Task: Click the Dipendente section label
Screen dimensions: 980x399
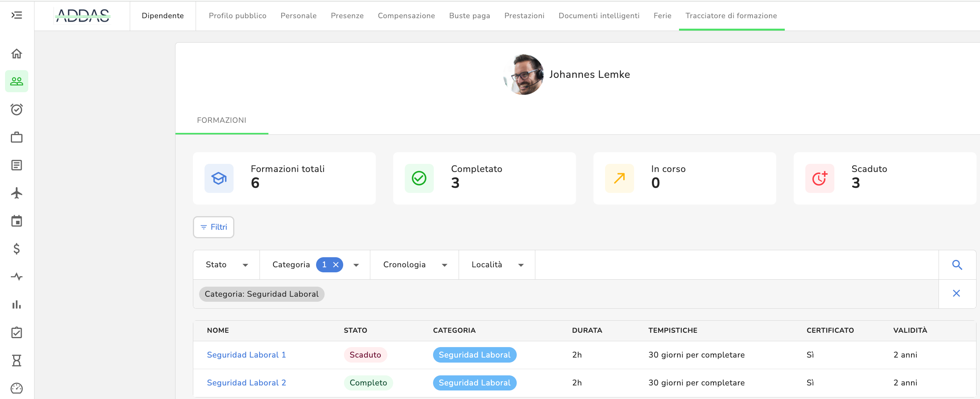Action: click(163, 15)
